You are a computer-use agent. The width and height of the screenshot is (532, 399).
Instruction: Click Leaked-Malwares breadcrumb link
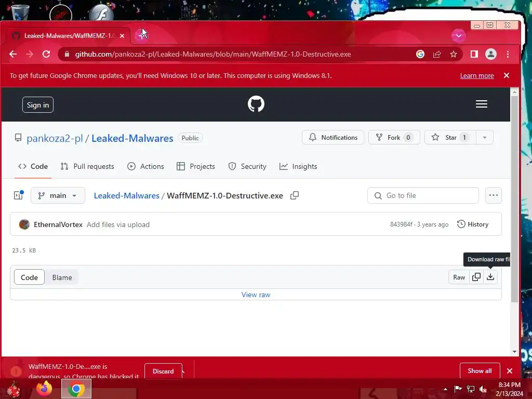(x=127, y=196)
